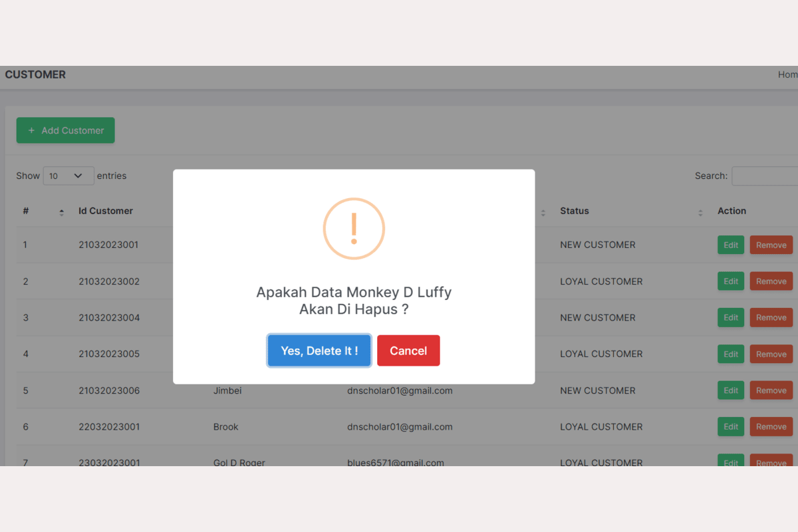Edit customer 21032023005 in row 4

click(x=731, y=354)
